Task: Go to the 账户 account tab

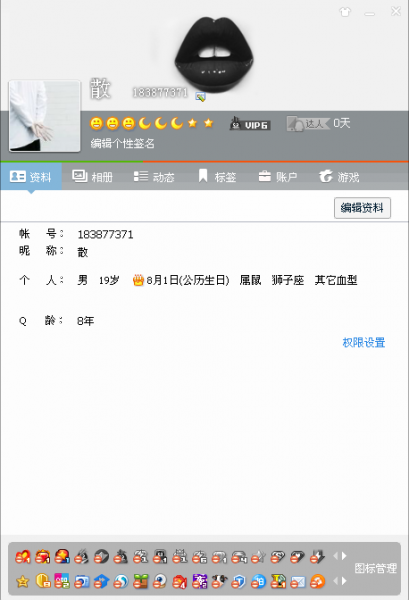Action: coord(278,177)
